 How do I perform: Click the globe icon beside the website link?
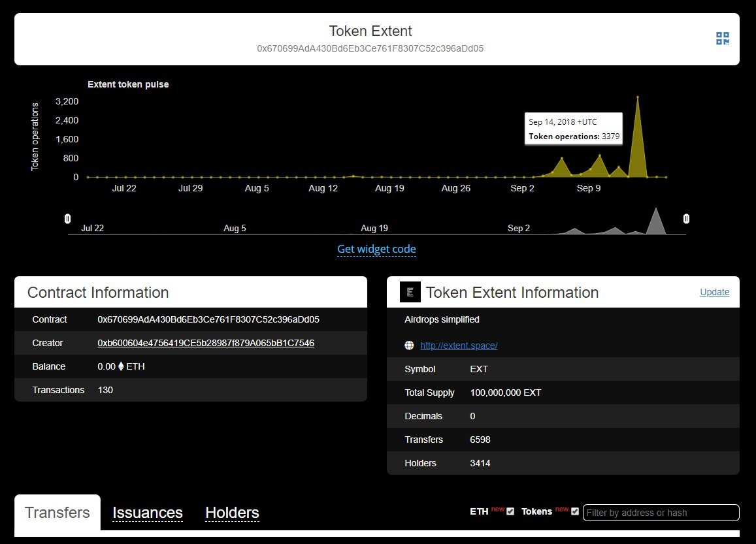(409, 345)
